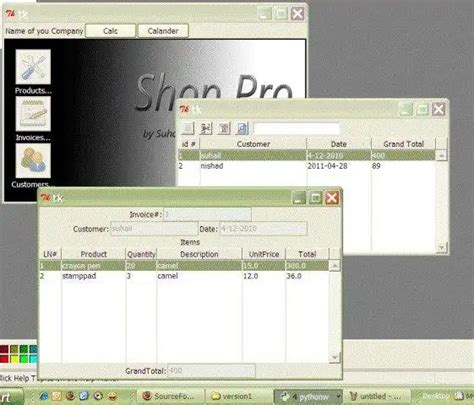Sort by Grand Total column header
The width and height of the screenshot is (474, 405).
[x=403, y=144]
